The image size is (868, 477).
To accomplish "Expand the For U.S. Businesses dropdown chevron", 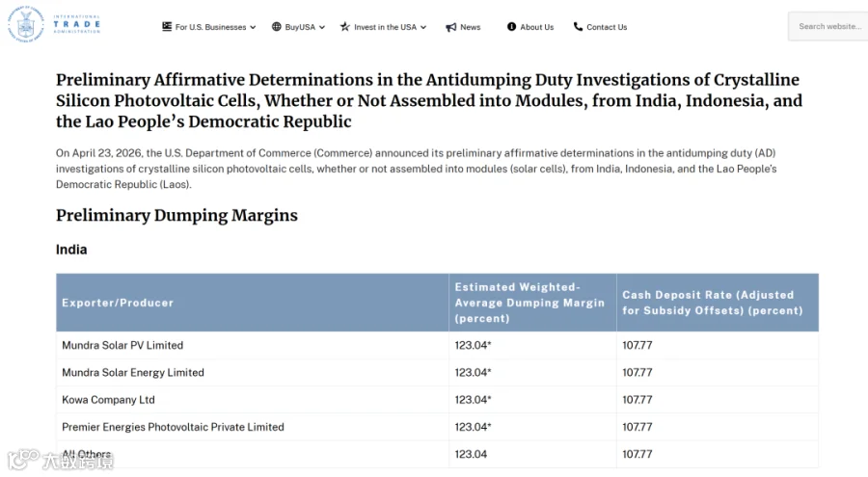I will [253, 27].
